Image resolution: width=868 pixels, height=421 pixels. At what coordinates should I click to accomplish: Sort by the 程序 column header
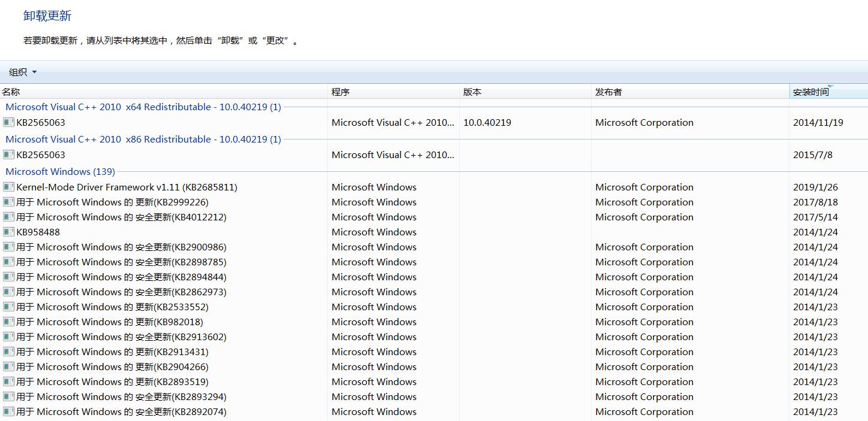click(393, 92)
